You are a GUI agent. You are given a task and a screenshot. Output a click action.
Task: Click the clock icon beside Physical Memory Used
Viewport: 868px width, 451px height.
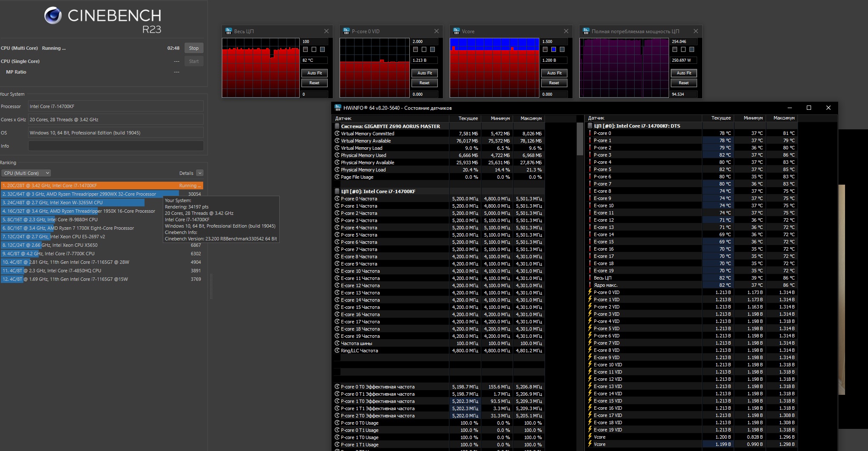click(x=337, y=155)
